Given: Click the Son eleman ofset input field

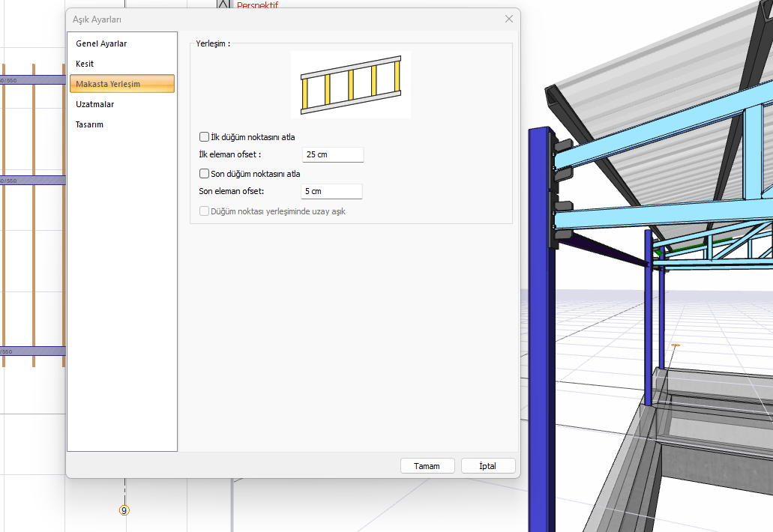Looking at the screenshot, I should (331, 192).
